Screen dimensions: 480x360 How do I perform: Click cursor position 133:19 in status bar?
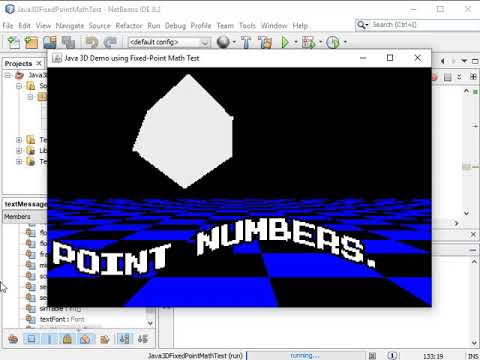(x=433, y=356)
